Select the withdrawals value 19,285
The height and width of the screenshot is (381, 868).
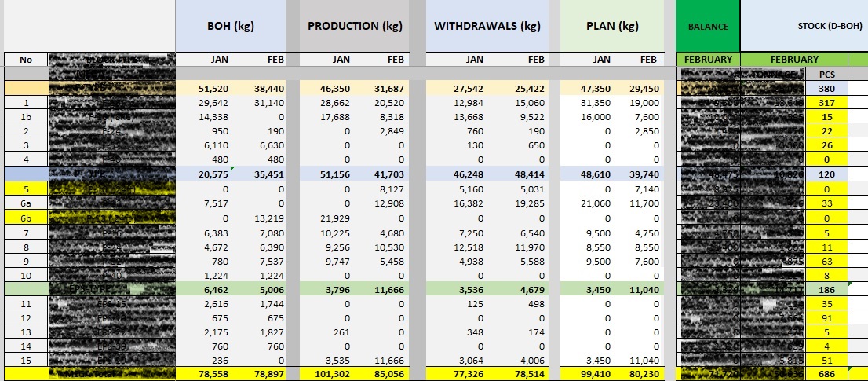(x=528, y=203)
